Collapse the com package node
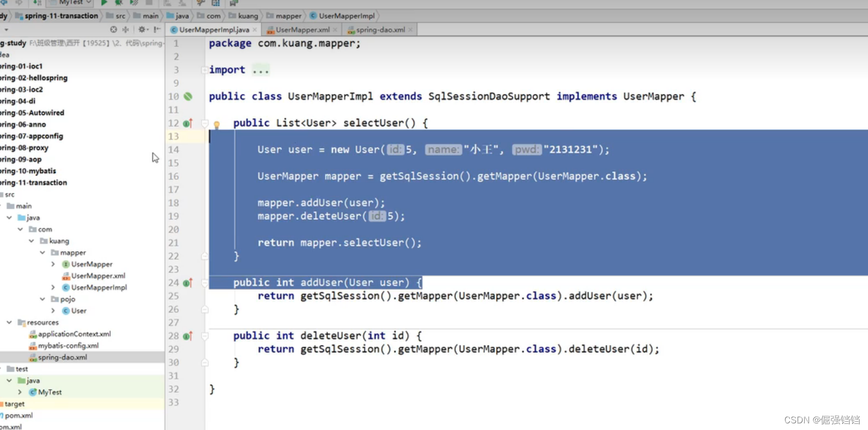The height and width of the screenshot is (430, 868). coord(20,229)
